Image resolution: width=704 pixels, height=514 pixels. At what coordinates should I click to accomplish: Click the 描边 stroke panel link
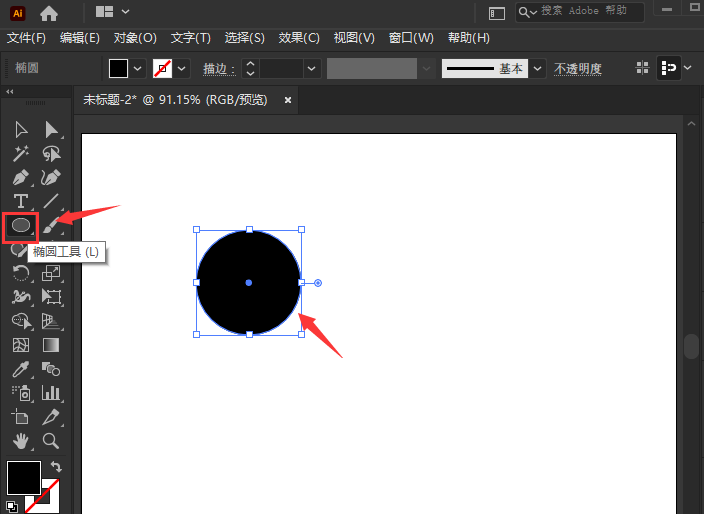coord(219,69)
